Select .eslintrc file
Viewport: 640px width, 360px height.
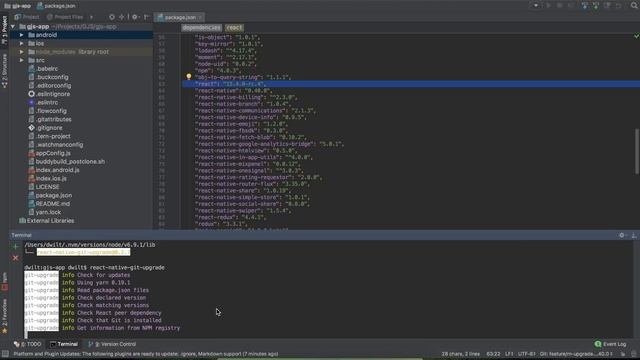[x=43, y=102]
